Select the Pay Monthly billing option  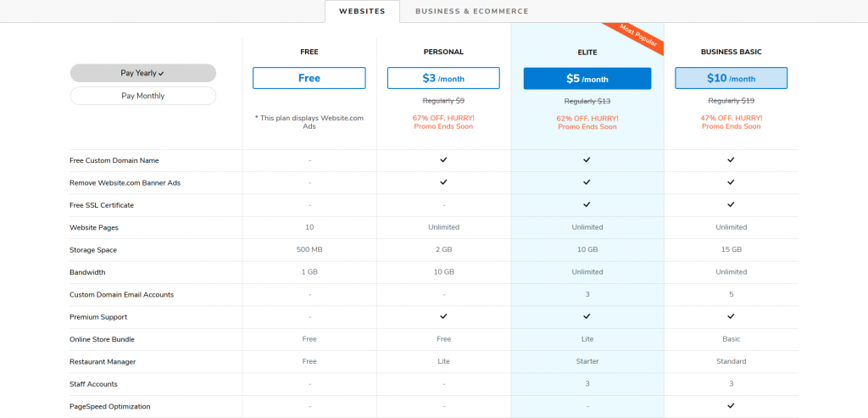(x=142, y=96)
